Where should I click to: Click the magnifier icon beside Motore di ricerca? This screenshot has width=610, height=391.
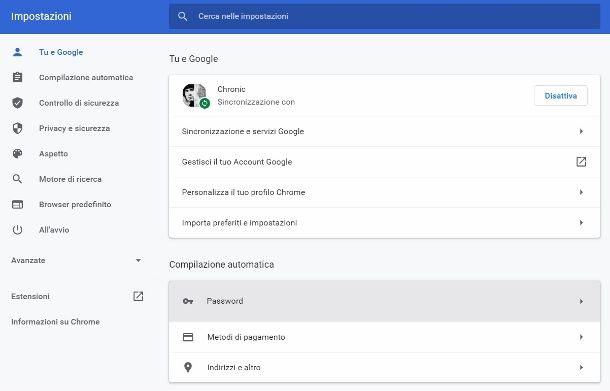(x=17, y=179)
